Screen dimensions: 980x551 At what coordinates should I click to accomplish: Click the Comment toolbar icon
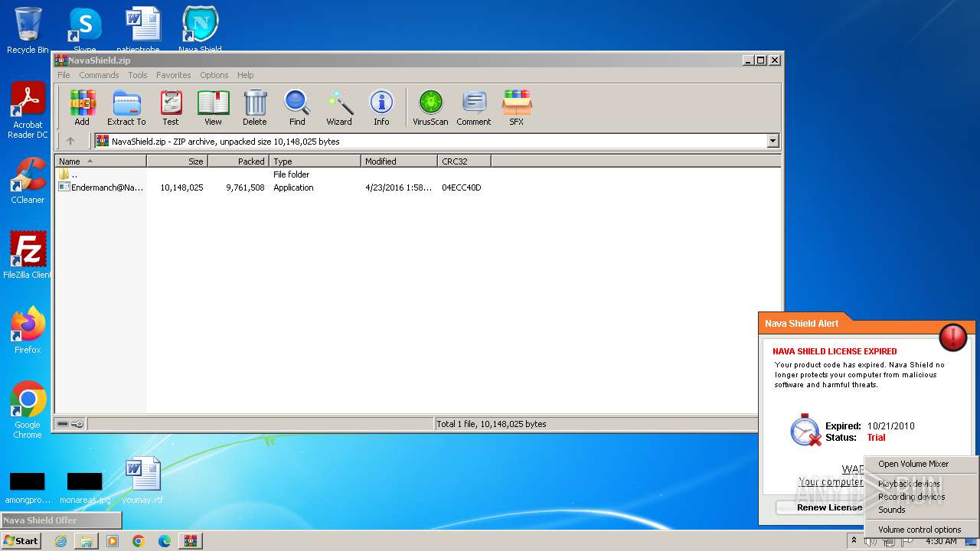tap(474, 107)
